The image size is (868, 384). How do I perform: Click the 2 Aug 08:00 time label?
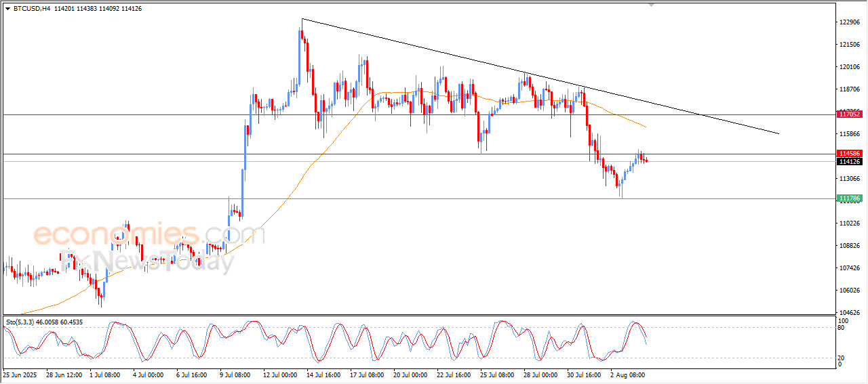(x=627, y=374)
